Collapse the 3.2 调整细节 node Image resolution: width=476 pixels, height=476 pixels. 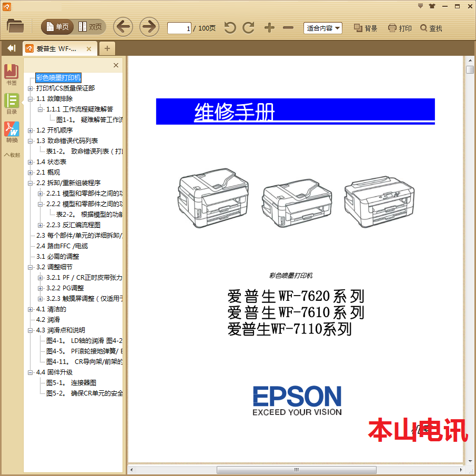click(30, 267)
